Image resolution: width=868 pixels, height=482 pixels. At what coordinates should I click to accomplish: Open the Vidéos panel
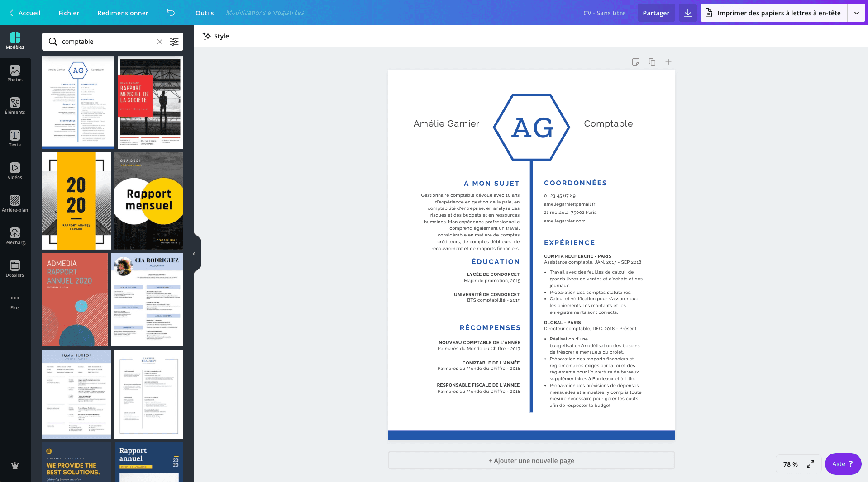[x=15, y=171]
